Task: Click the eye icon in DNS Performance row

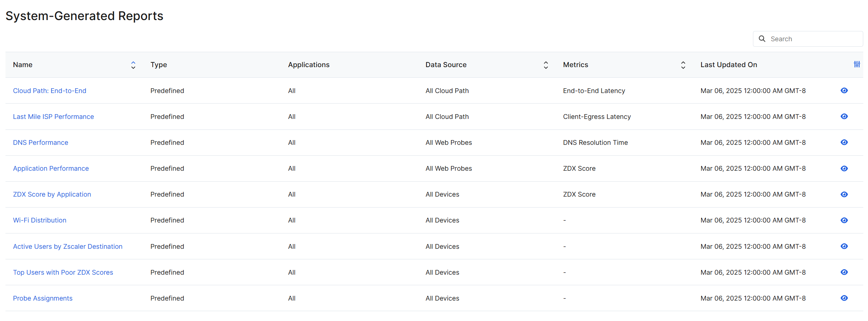Action: coord(844,142)
